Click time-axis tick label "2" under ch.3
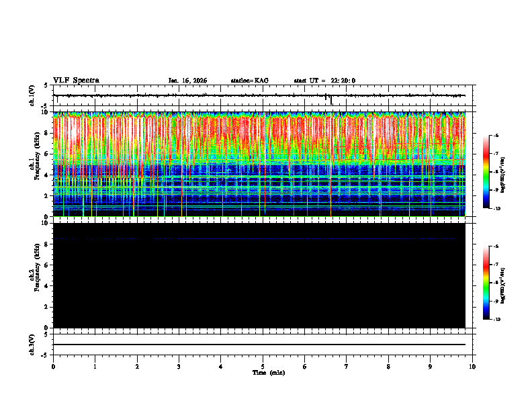Viewport: 532px width, 411px height. (137, 367)
